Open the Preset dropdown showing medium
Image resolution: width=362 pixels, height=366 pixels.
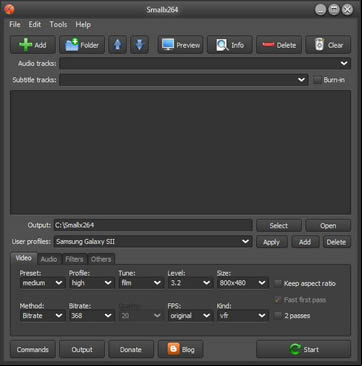[42, 283]
